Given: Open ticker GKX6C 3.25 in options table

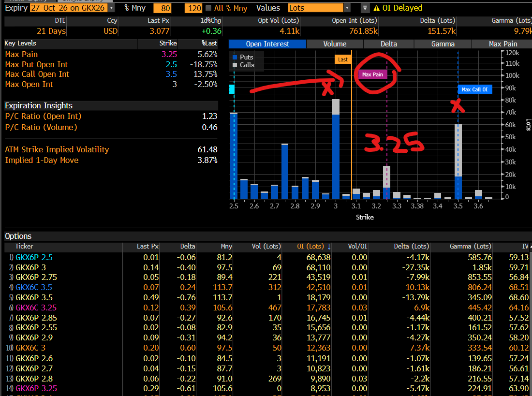Looking at the screenshot, I should point(36,308).
